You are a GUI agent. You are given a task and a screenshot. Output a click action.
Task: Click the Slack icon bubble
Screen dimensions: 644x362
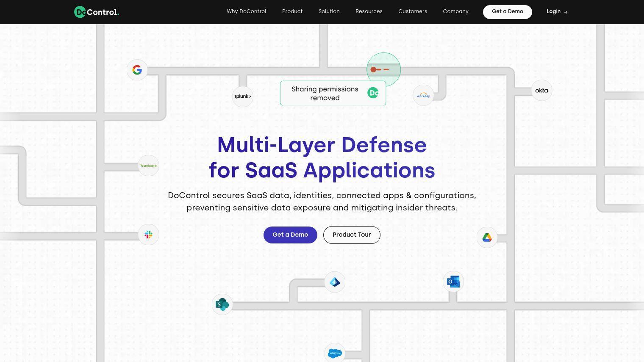(149, 235)
